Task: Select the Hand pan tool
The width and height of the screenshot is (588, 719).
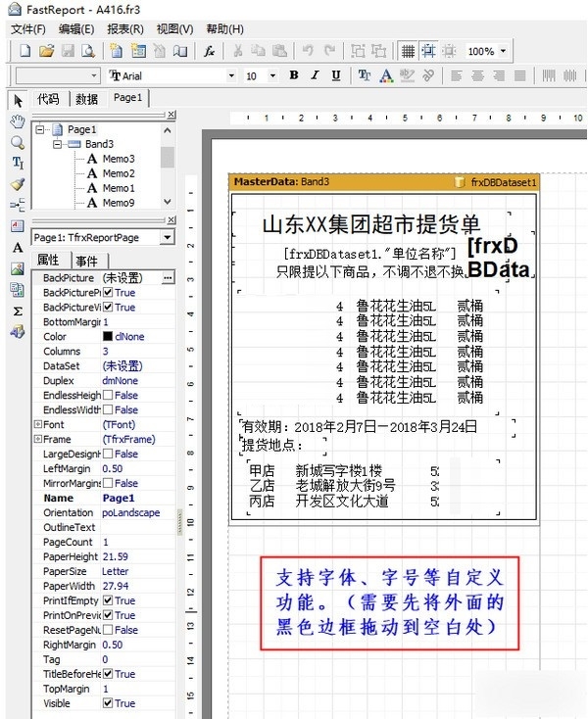Action: [17, 121]
